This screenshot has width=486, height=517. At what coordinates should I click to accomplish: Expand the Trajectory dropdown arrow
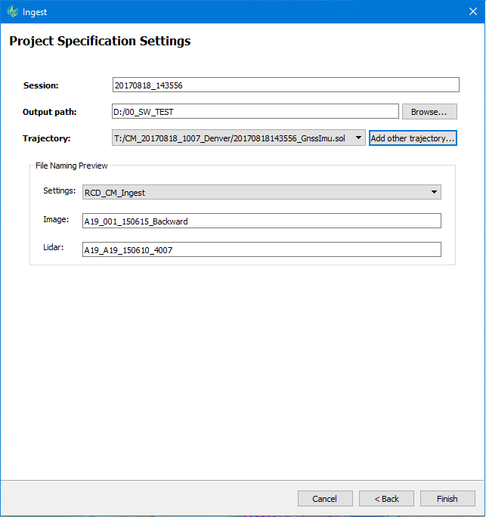358,138
